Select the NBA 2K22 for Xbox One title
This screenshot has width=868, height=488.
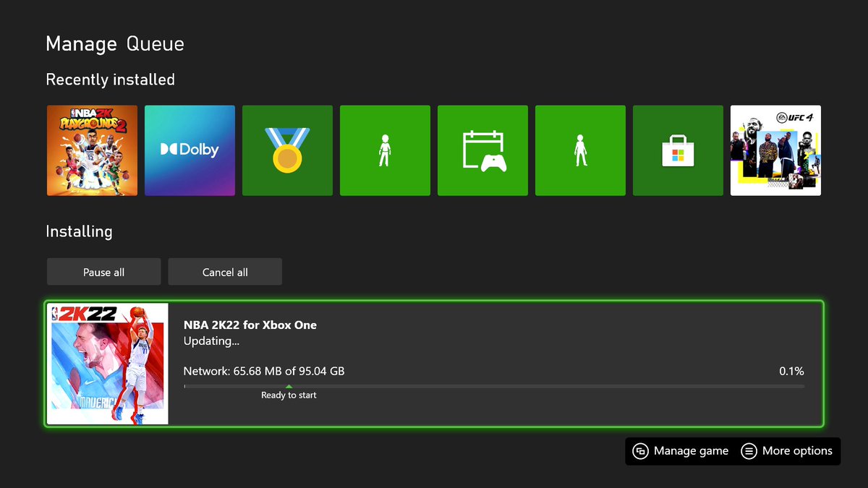click(250, 325)
